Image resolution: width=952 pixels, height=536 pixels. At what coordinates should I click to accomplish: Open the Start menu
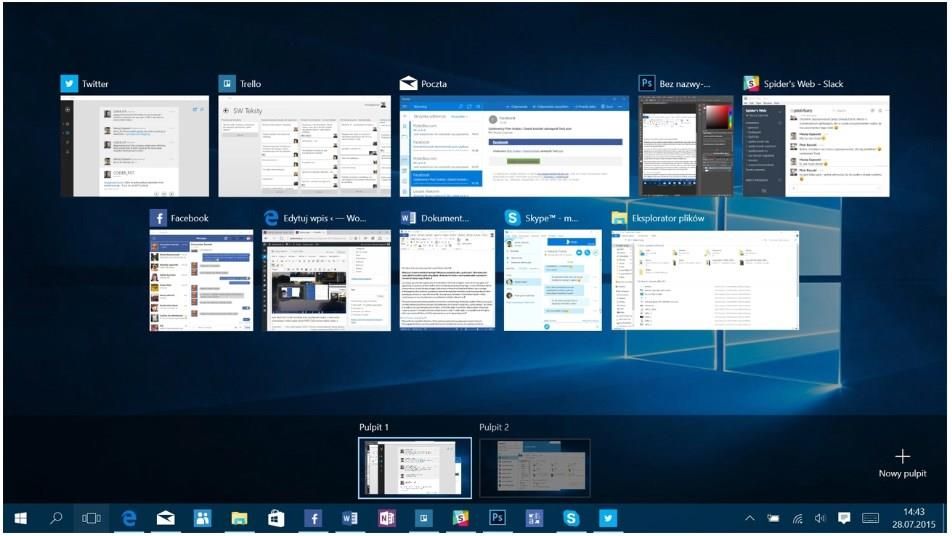tap(20, 518)
